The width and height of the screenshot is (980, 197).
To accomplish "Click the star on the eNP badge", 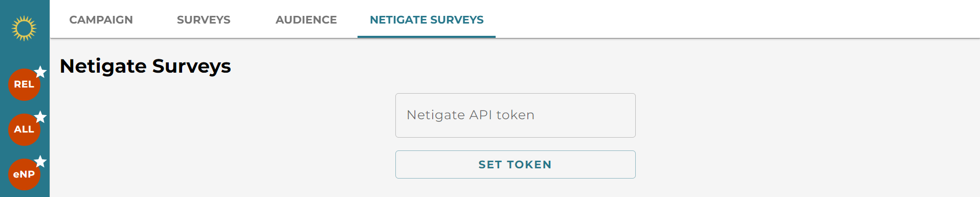I will (x=40, y=162).
